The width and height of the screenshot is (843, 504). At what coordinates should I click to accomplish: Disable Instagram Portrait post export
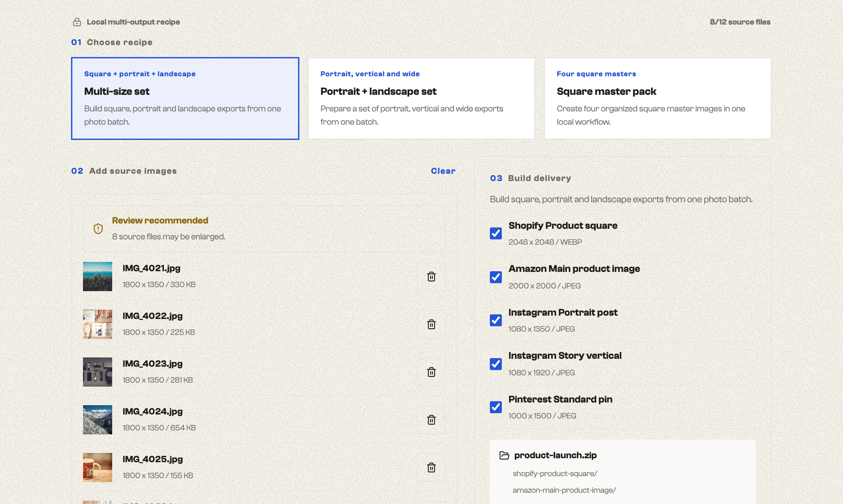[496, 320]
